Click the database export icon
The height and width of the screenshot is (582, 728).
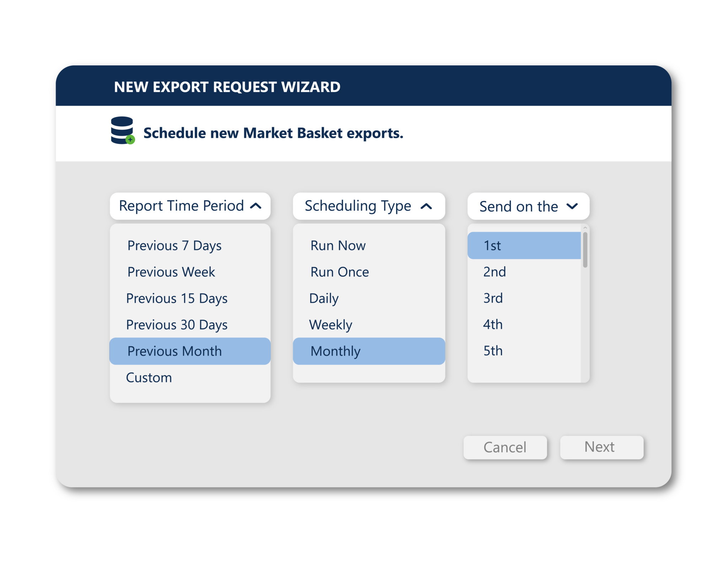point(122,130)
